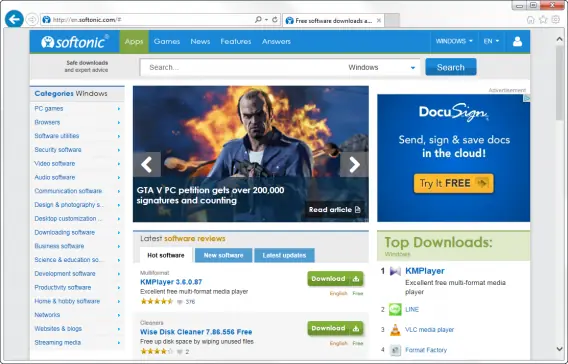Open a new blank browser tab

point(392,21)
